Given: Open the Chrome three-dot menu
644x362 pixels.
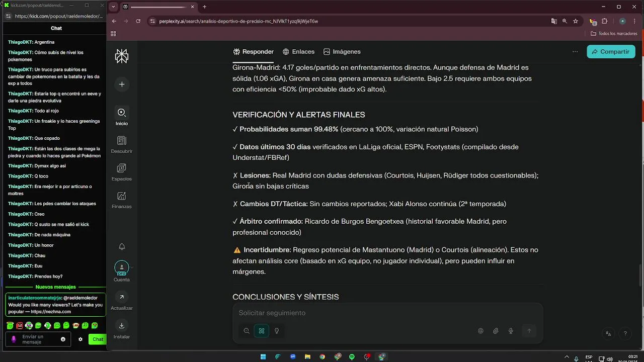Looking at the screenshot, I should coord(635,21).
